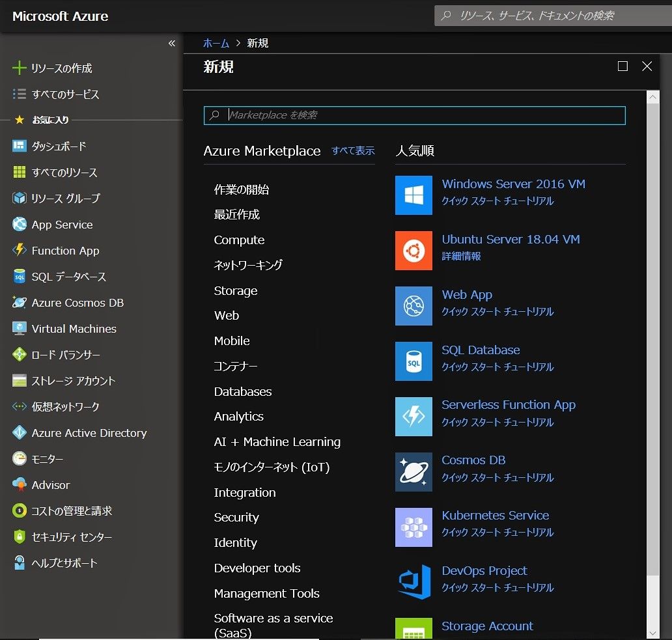Collapse the left sidebar with double chevron
This screenshot has width=672, height=640.
tap(171, 43)
